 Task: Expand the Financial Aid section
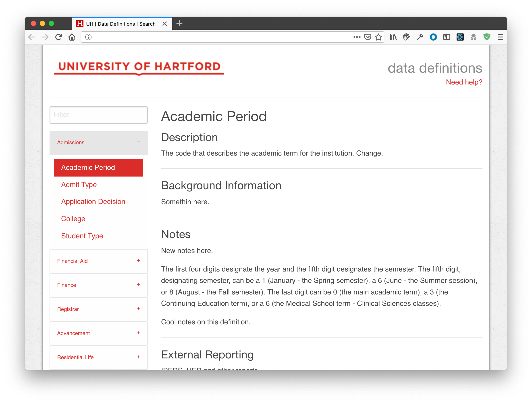pyautogui.click(x=99, y=261)
